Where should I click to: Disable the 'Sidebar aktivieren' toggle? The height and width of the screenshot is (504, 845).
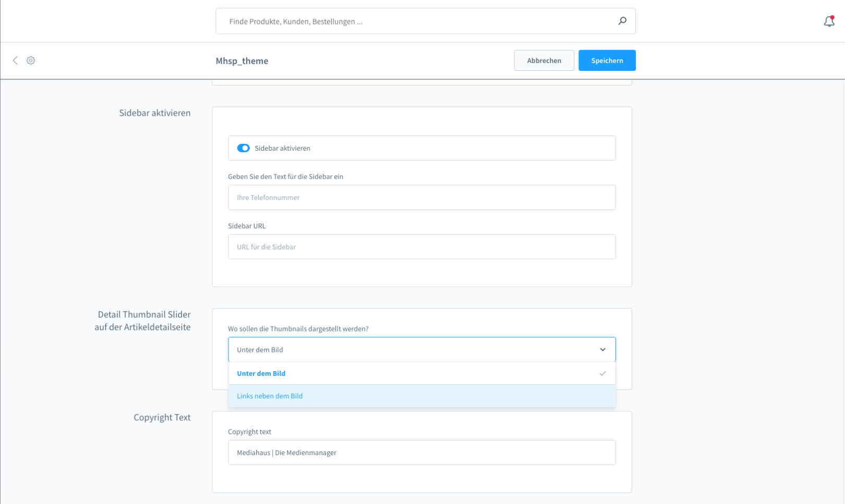point(243,148)
